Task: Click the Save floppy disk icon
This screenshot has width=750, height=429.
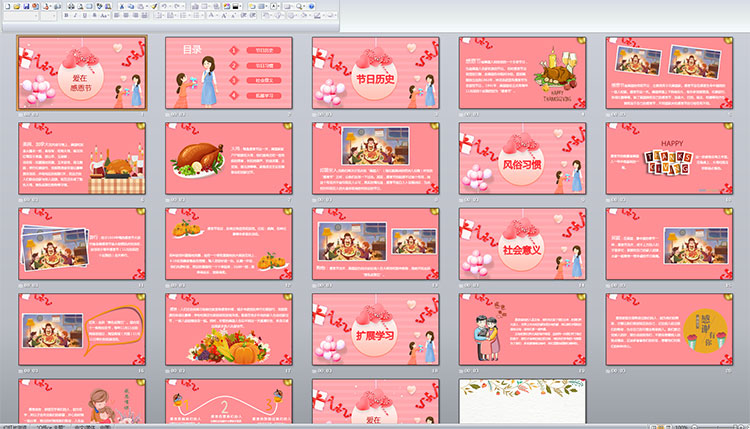Action: point(26,6)
